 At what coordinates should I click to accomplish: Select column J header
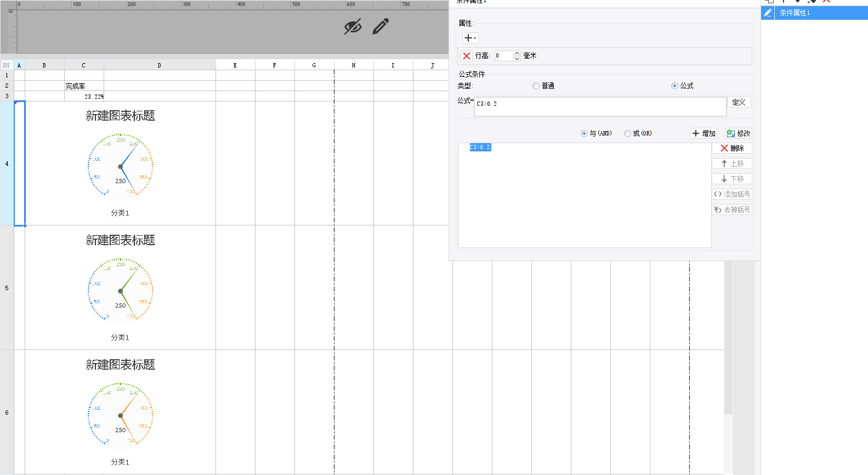432,65
